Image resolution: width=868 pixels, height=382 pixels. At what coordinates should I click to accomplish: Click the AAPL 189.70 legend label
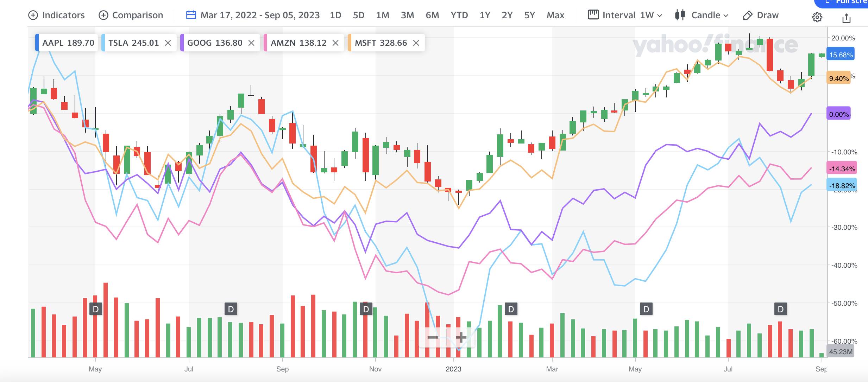point(68,43)
